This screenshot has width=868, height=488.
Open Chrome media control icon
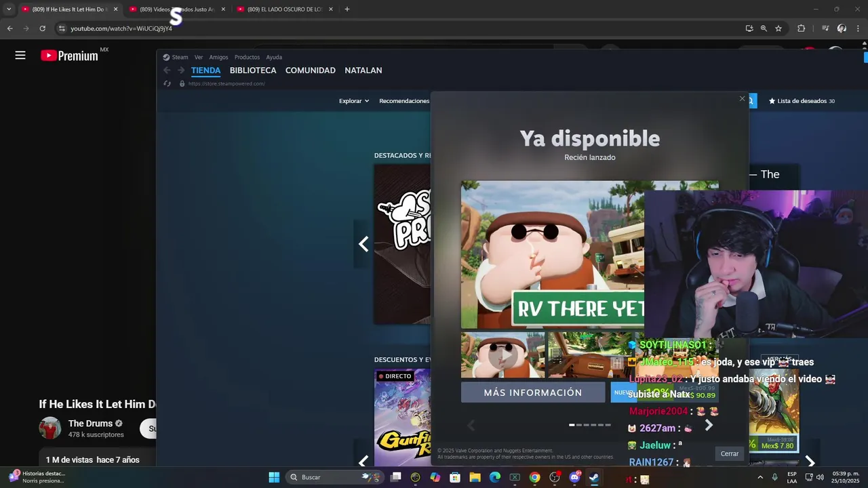825,28
